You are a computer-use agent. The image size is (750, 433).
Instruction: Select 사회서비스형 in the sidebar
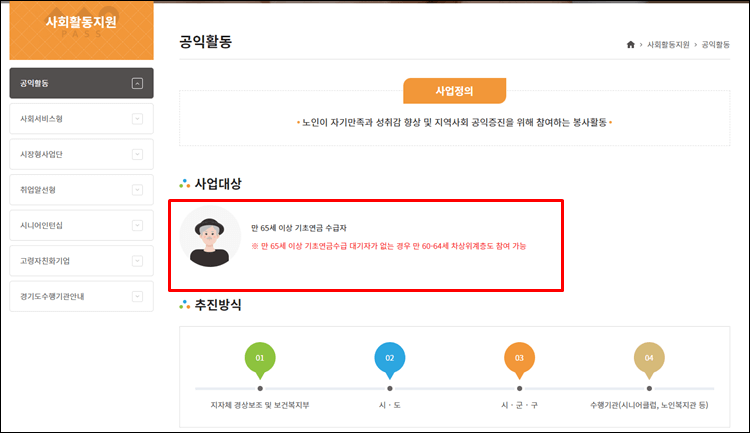click(81, 119)
